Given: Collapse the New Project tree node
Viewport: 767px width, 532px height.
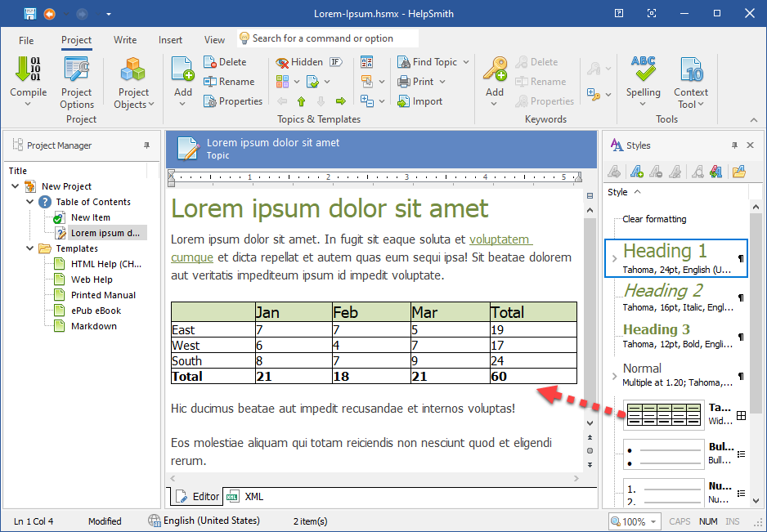Looking at the screenshot, I should (x=16, y=186).
